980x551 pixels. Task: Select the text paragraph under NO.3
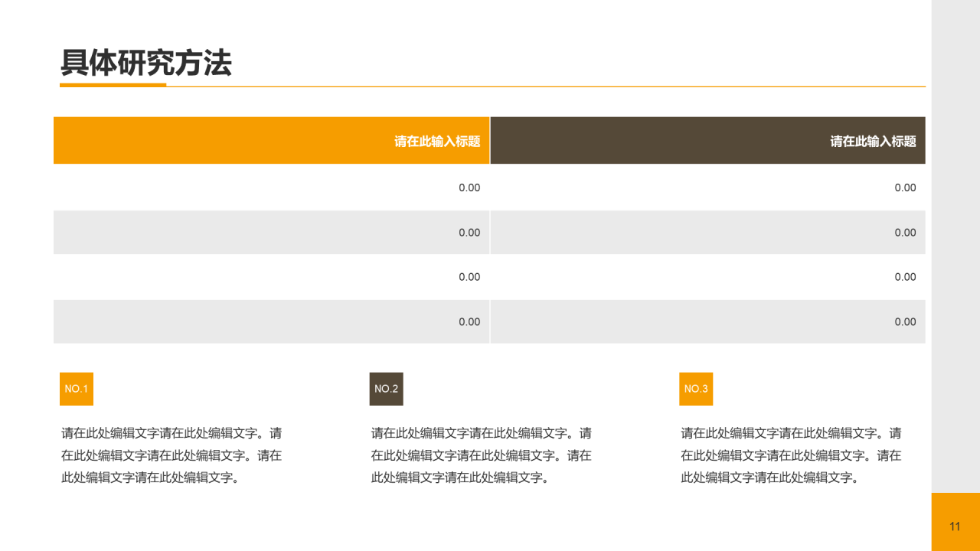(x=790, y=457)
